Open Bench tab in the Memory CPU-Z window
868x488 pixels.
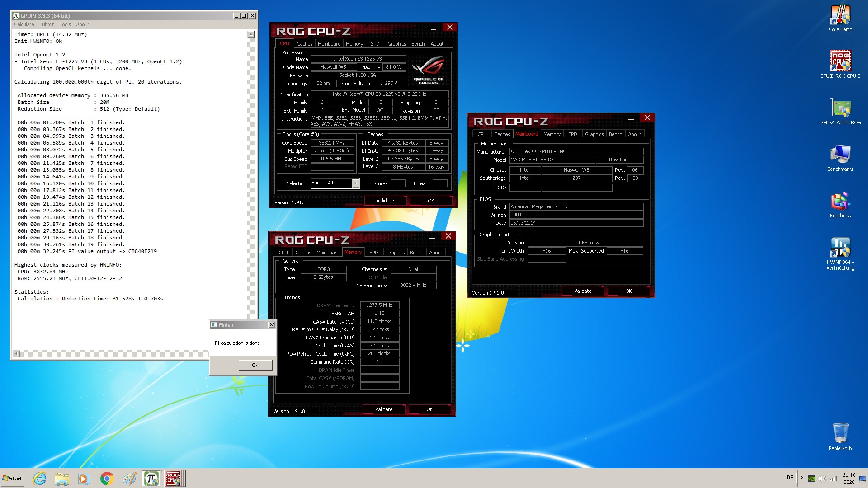tap(416, 253)
